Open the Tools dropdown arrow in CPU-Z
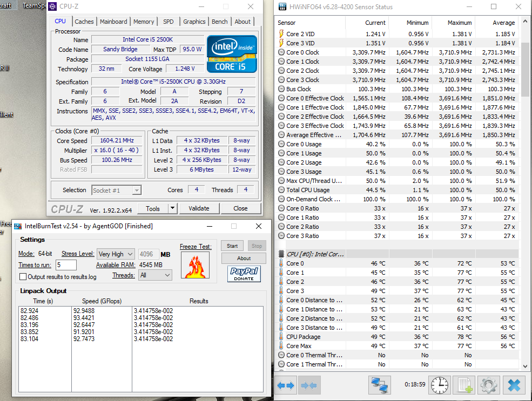Image resolution: width=532 pixels, height=401 pixels. (x=173, y=208)
